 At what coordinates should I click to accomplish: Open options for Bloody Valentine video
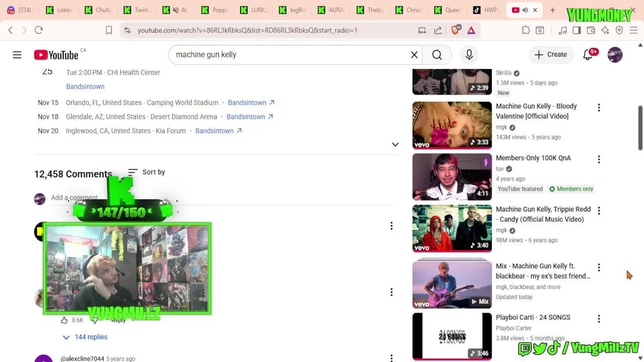pos(599,108)
